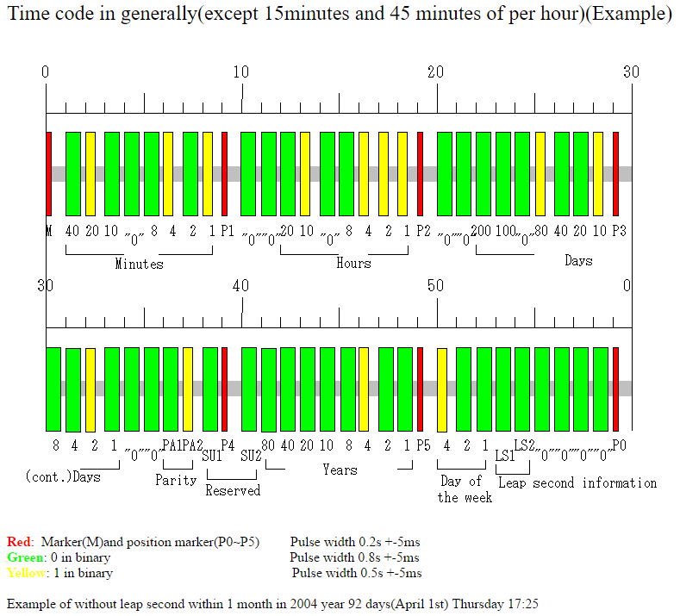Click the 'Parity' label
Viewport: 680px width, 616px height.
tap(176, 480)
